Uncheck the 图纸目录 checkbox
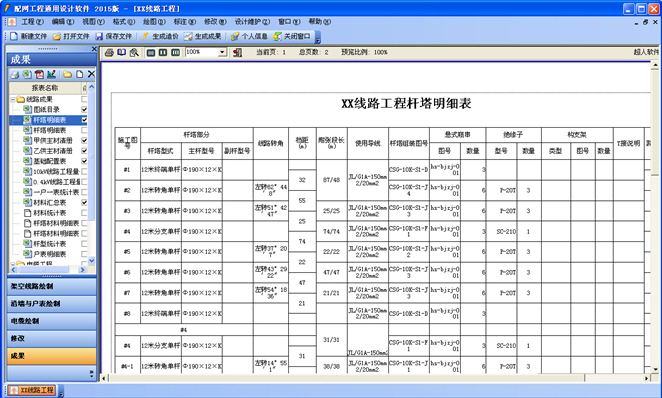The width and height of the screenshot is (662, 398). [84, 109]
